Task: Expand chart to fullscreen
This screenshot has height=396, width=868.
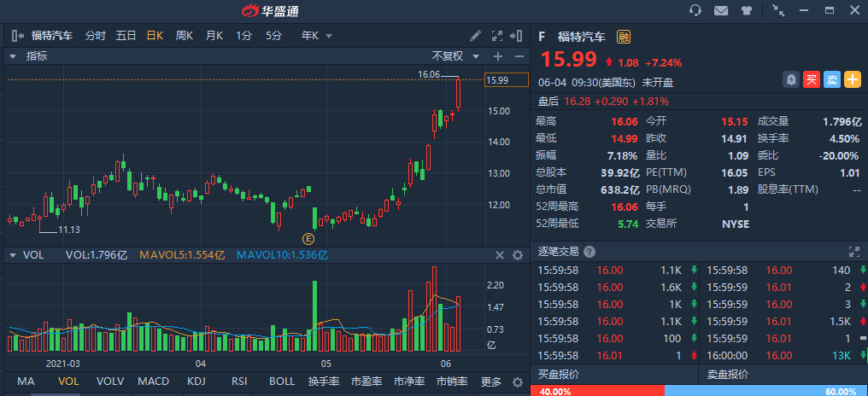Action: point(497,36)
